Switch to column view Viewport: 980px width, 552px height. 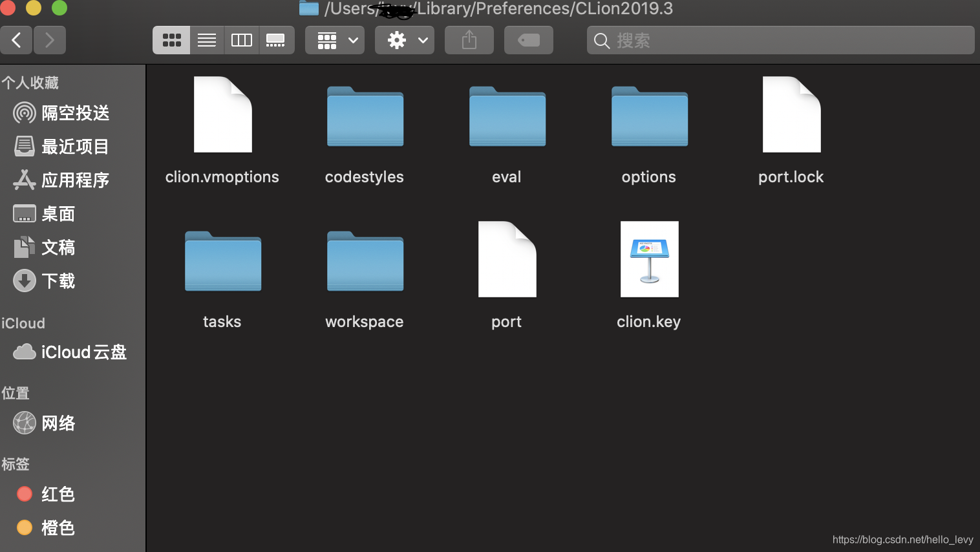[x=242, y=40]
